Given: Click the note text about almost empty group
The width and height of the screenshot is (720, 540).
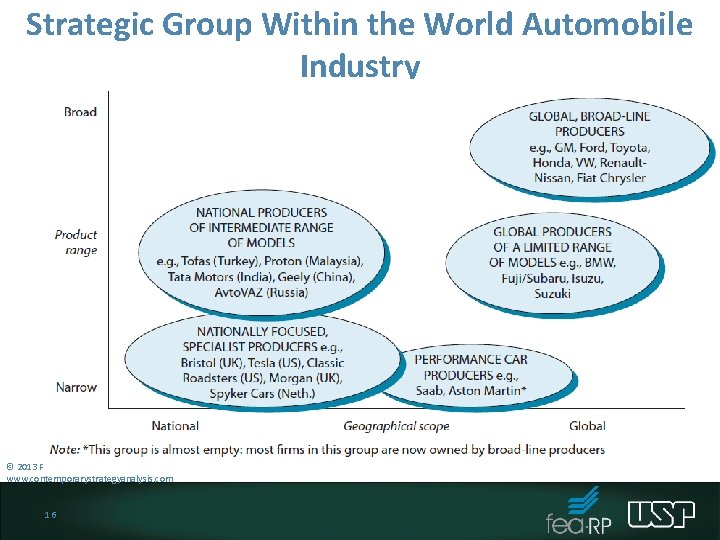Looking at the screenshot, I should pyautogui.click(x=327, y=449).
